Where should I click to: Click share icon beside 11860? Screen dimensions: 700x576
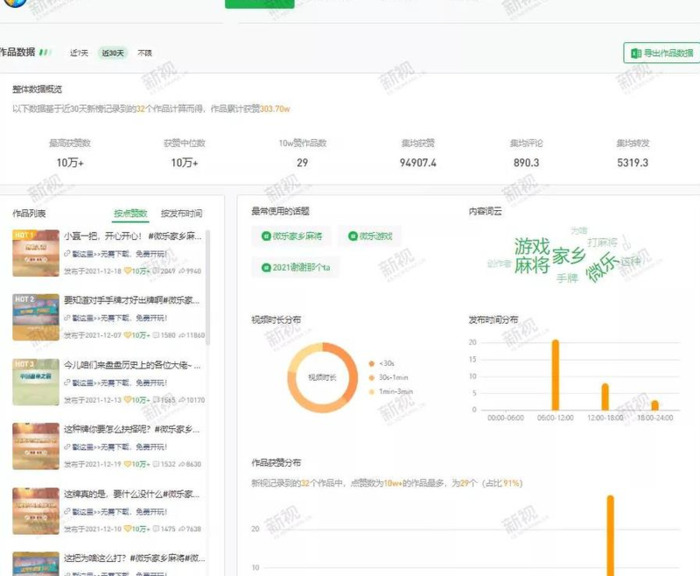[x=182, y=335]
